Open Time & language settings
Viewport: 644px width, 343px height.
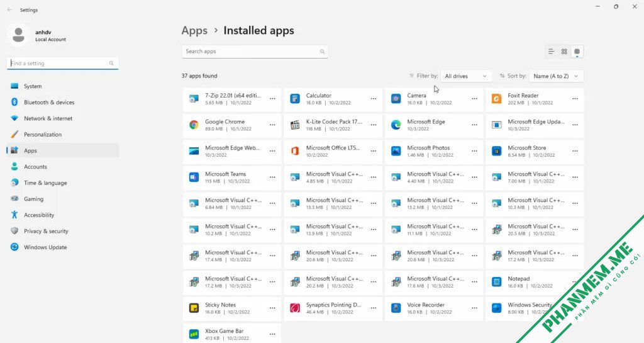pyautogui.click(x=63, y=183)
